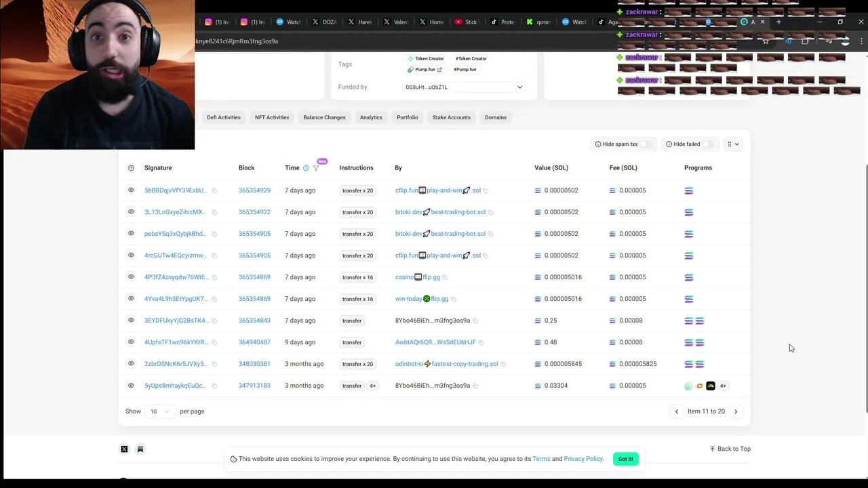Click info icon next to Hide spam txs
The width and height of the screenshot is (868, 488).
pos(598,144)
